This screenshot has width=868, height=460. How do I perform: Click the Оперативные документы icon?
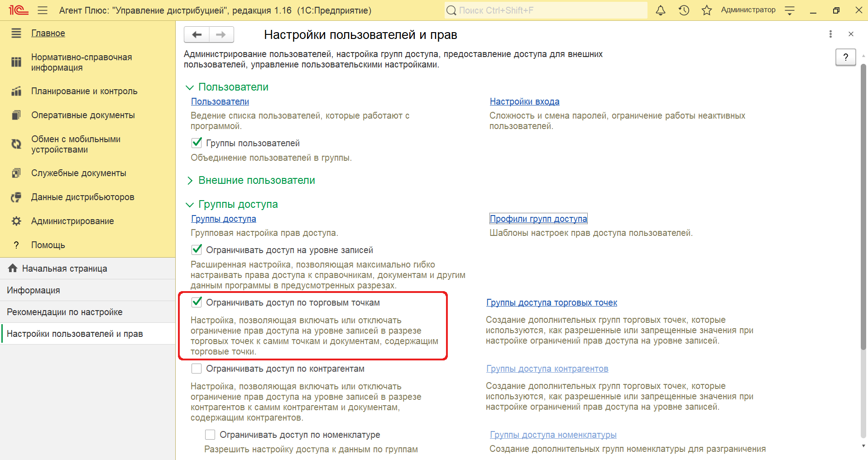(x=16, y=115)
